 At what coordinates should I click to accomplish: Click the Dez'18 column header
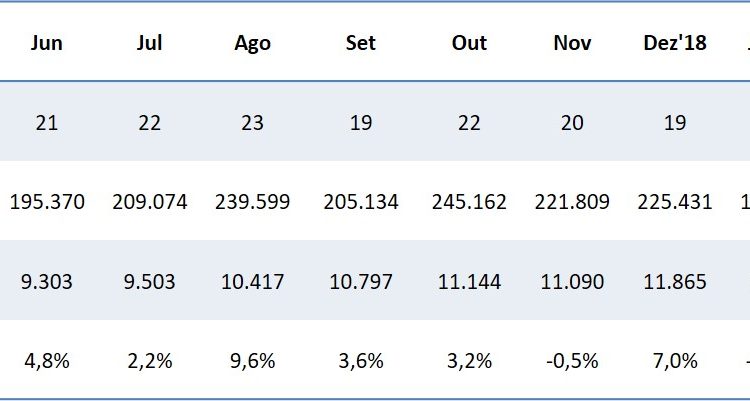click(674, 43)
